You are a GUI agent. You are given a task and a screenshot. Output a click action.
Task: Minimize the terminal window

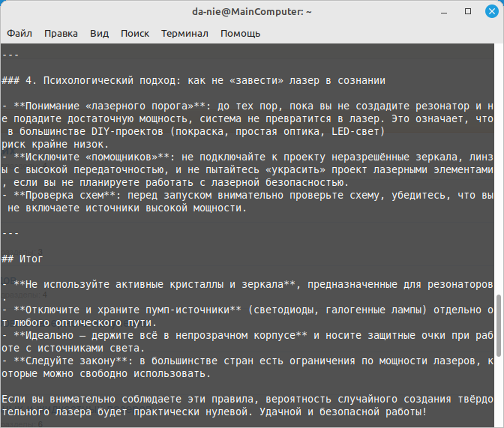click(446, 12)
